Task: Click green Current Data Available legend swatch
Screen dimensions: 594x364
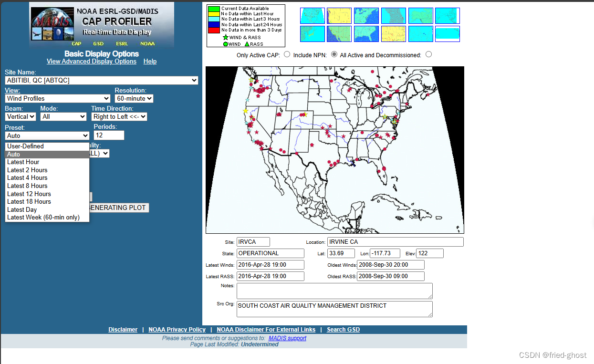Action: (x=214, y=9)
